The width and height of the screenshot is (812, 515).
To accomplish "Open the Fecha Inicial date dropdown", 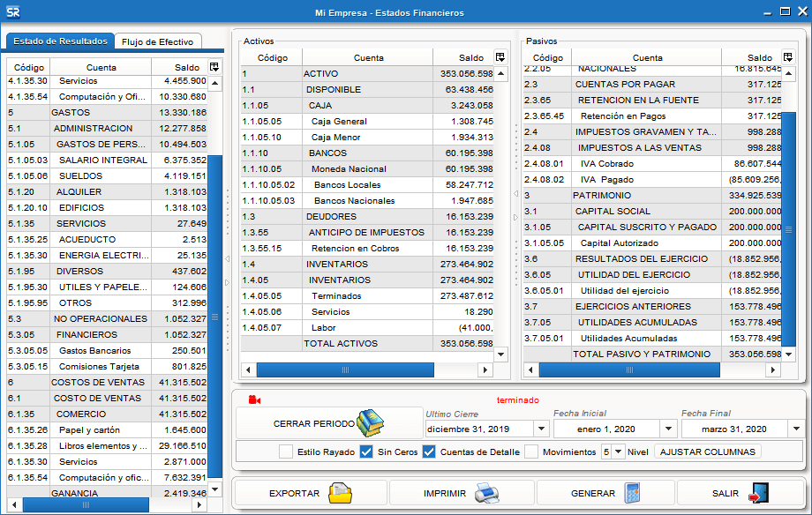I will pos(668,429).
